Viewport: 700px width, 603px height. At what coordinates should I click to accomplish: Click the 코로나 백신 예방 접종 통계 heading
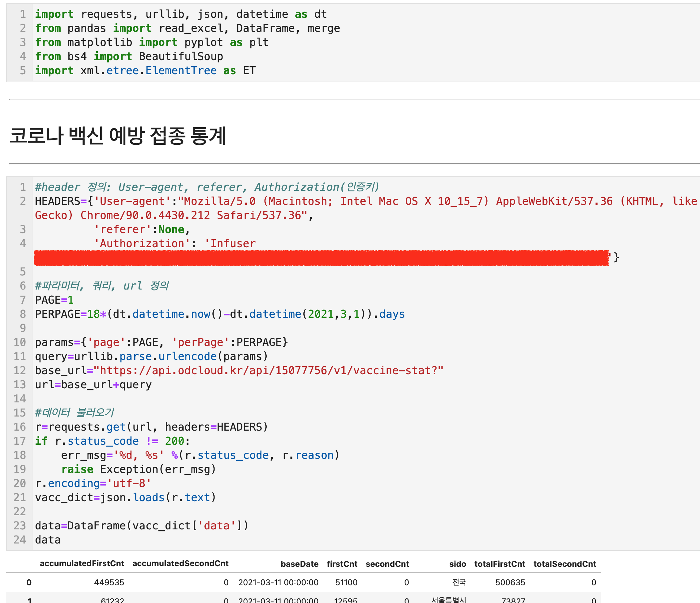pos(118,136)
